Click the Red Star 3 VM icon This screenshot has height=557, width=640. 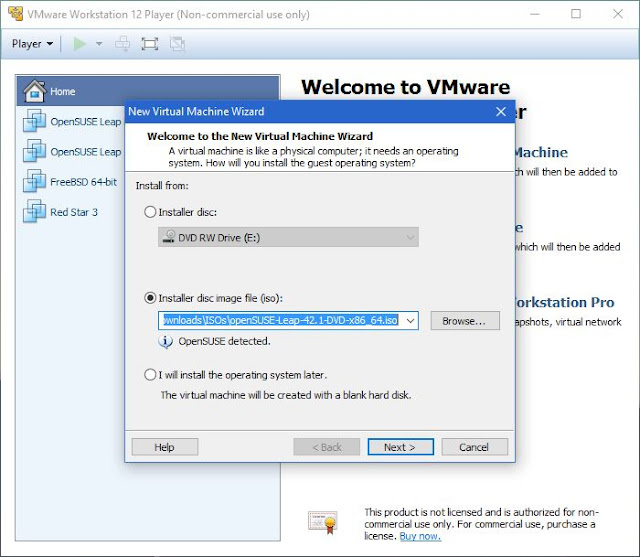[34, 211]
